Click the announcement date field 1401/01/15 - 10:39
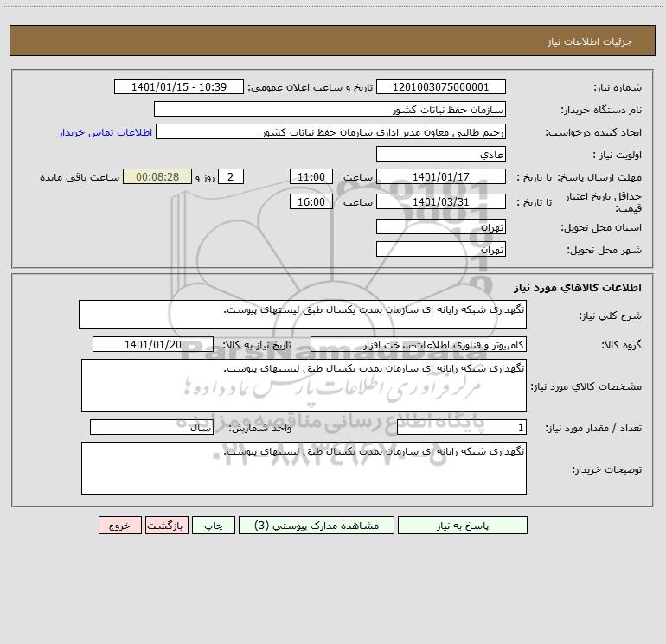 179,86
